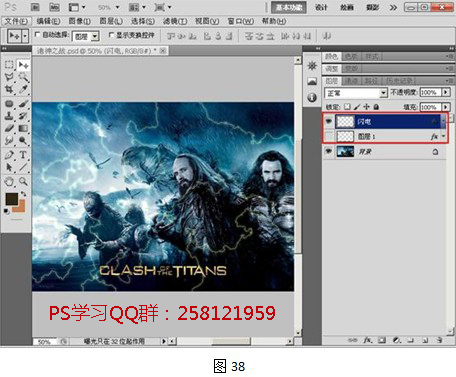This screenshot has width=456, height=377.
Task: Hide the 背景 layer via eye icon
Action: pyautogui.click(x=328, y=151)
